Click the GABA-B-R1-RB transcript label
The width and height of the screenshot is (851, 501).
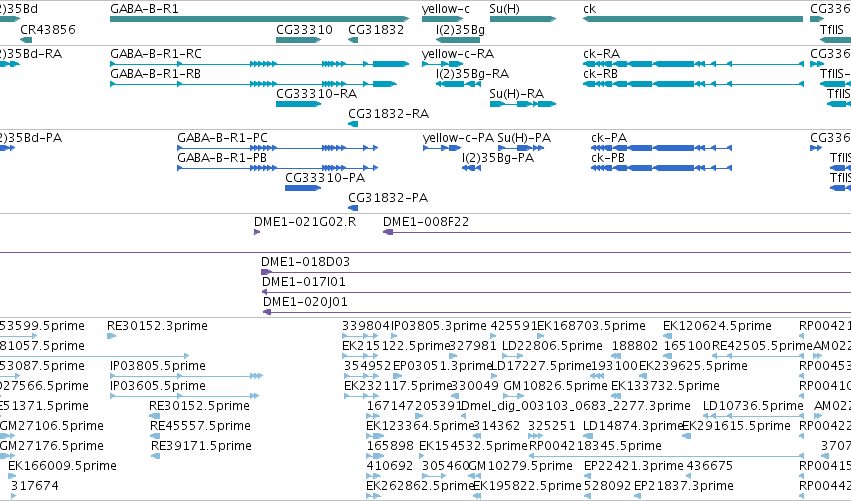click(155, 74)
